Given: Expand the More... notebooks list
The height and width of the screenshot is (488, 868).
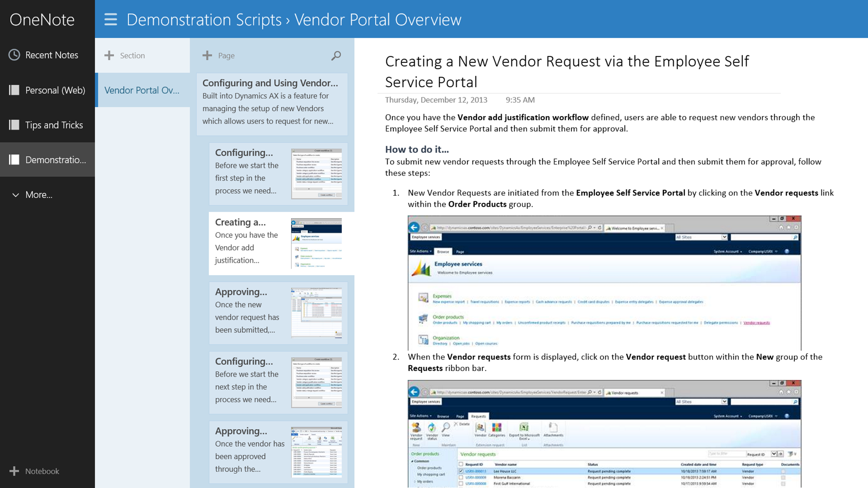Looking at the screenshot, I should [38, 195].
